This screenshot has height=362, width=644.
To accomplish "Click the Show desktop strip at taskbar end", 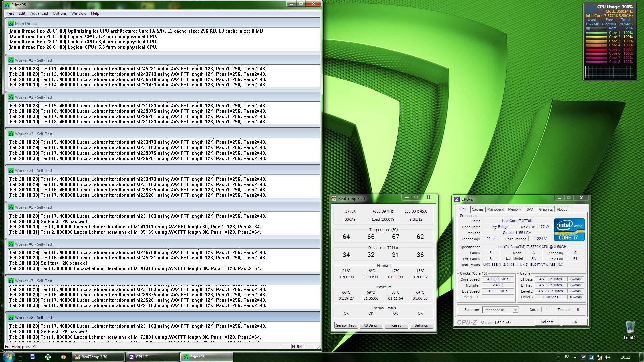I will pos(641,357).
